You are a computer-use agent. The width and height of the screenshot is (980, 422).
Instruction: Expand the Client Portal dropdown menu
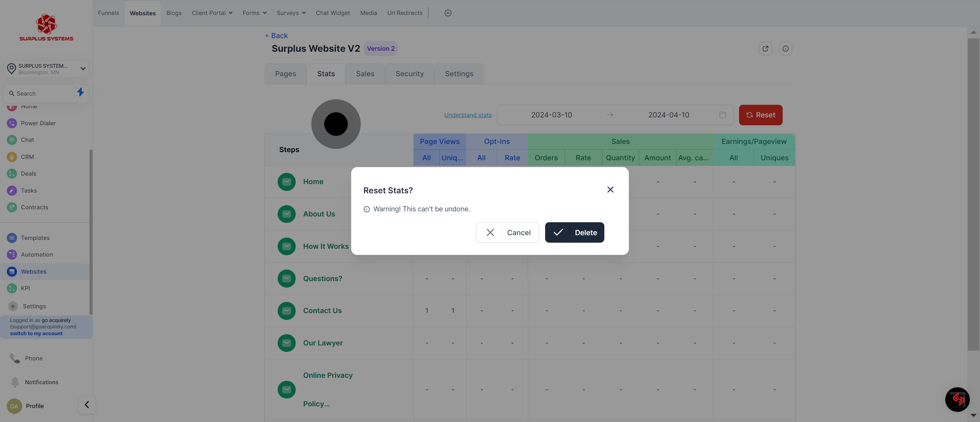(212, 13)
